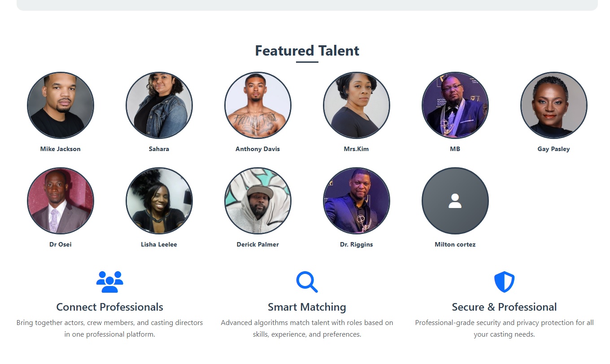Viewport: 610px width, 364px height.
Task: Open Mike Jackson's profile photo
Action: pos(61,105)
